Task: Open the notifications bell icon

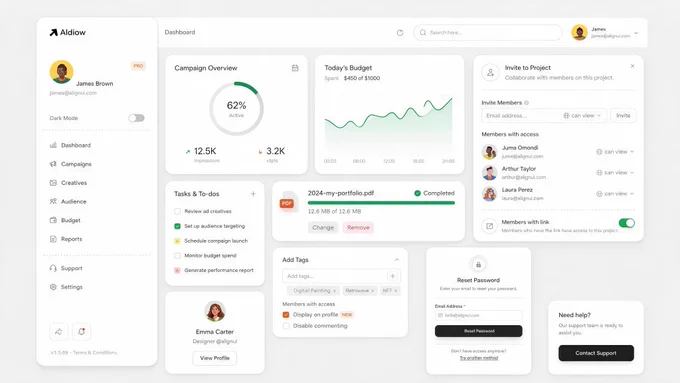Action: [x=81, y=332]
